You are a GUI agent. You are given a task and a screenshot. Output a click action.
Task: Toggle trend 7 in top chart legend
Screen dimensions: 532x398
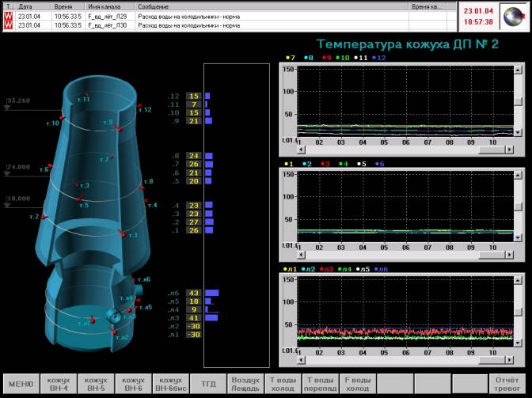290,58
